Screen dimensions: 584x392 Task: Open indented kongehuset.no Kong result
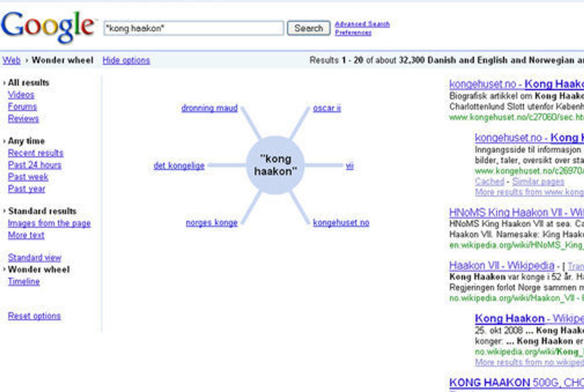(x=529, y=138)
